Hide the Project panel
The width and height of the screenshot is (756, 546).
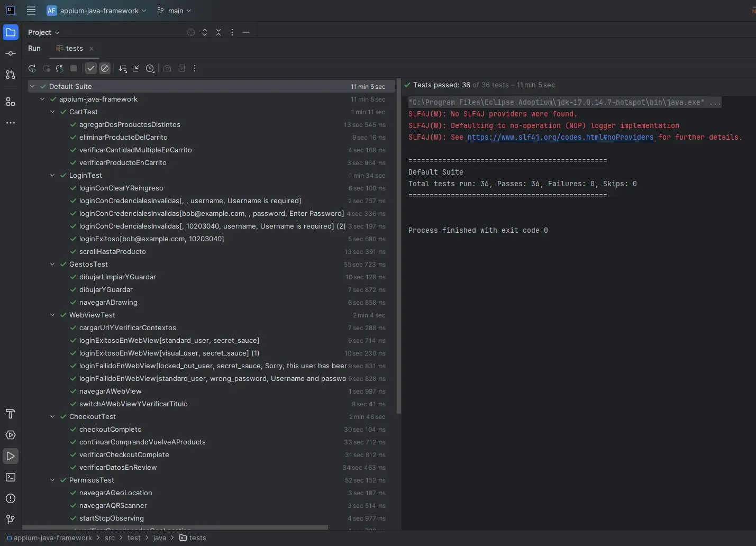pyautogui.click(x=246, y=32)
